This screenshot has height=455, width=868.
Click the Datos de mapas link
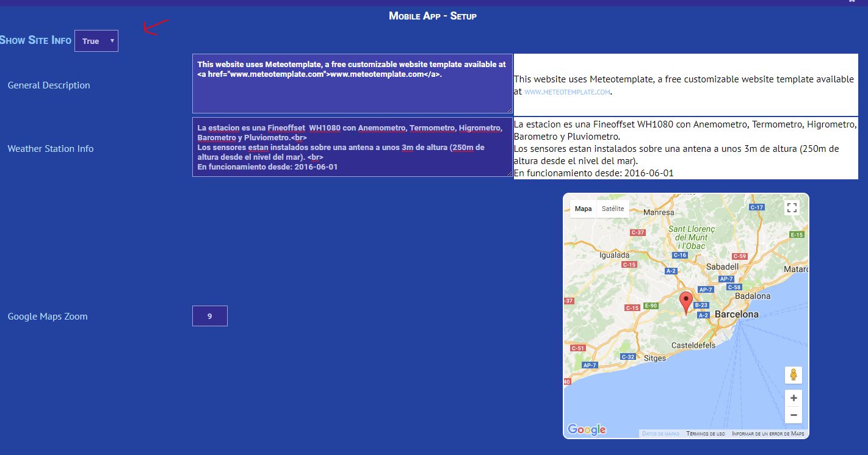pos(660,434)
